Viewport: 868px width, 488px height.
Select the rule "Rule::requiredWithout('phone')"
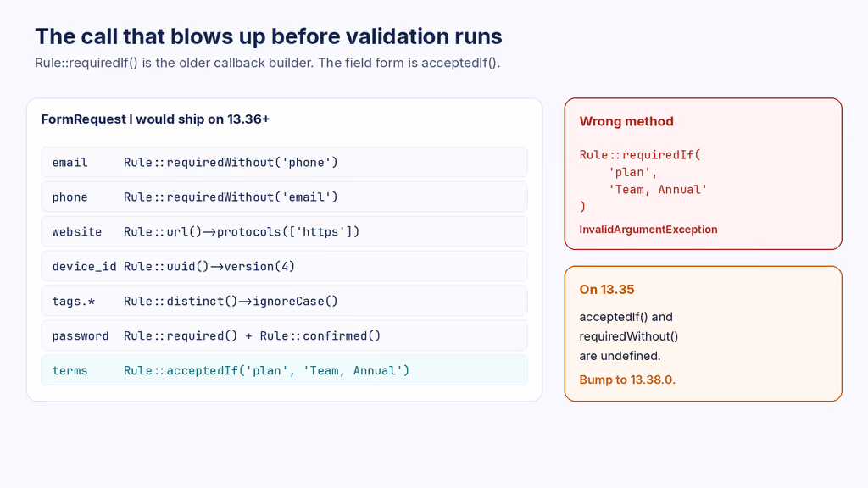tap(231, 162)
